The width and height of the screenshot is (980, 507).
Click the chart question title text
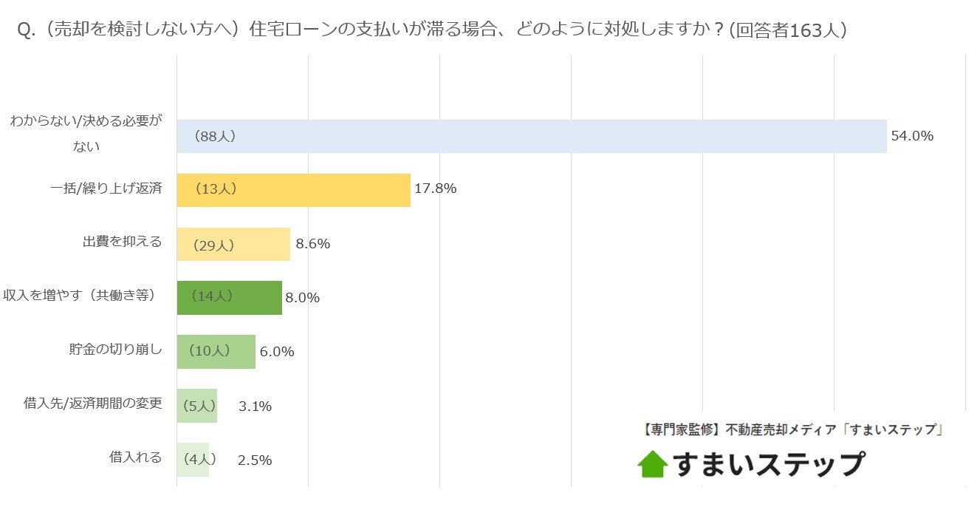pos(431,30)
